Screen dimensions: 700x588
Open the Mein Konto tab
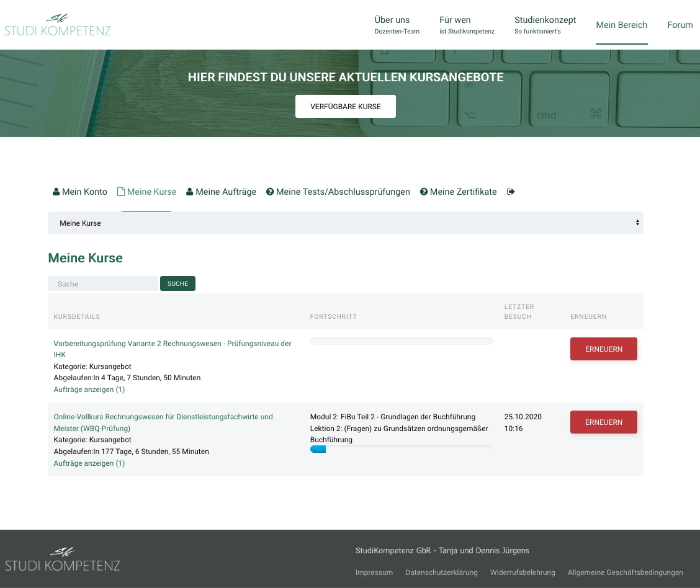(80, 192)
